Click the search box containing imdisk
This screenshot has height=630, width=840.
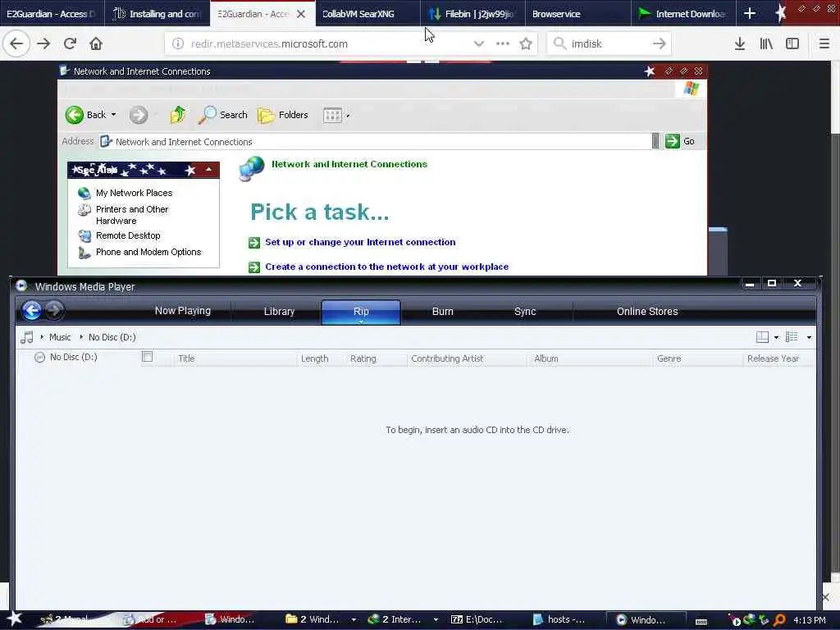pos(608,44)
